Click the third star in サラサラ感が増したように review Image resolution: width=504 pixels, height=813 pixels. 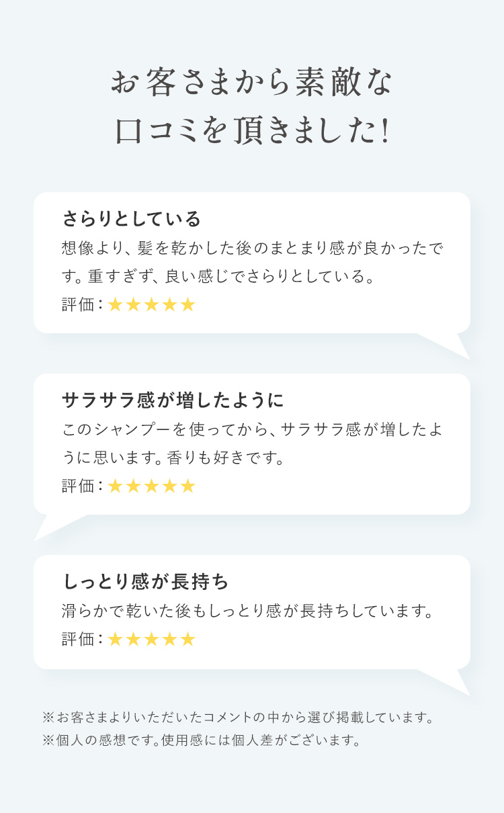coord(151,486)
